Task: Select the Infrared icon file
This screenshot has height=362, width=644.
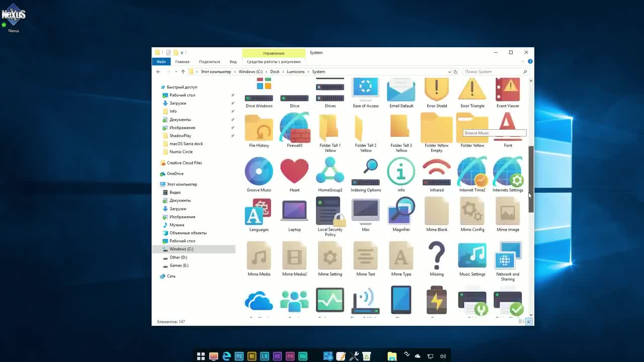Action: tap(437, 174)
